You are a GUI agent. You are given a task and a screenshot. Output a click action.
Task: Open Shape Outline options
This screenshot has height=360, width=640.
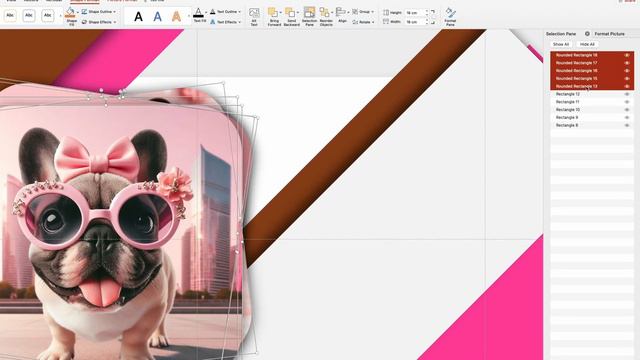click(x=98, y=12)
